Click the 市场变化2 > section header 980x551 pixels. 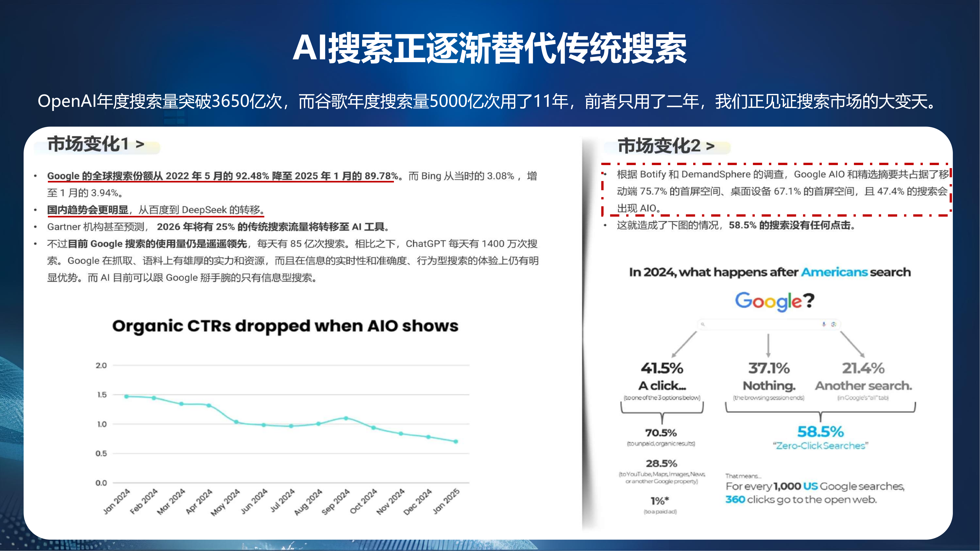pos(666,146)
